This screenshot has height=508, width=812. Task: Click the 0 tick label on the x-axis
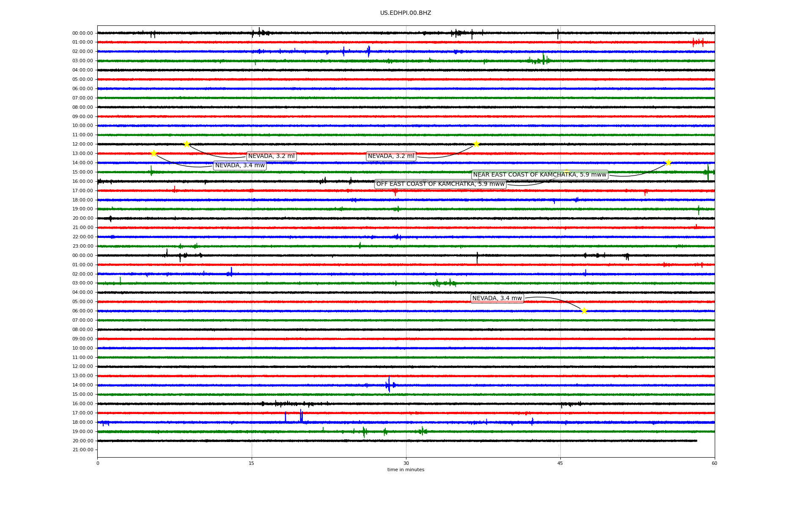98,463
